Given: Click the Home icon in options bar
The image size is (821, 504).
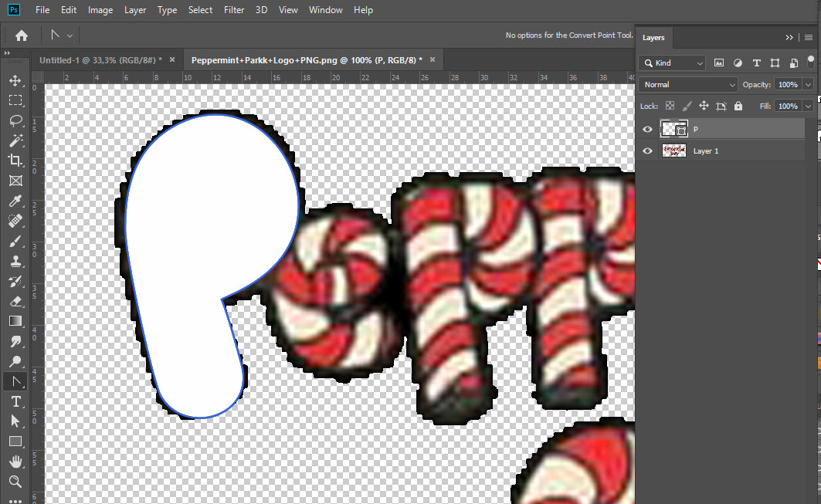Looking at the screenshot, I should click(x=22, y=36).
